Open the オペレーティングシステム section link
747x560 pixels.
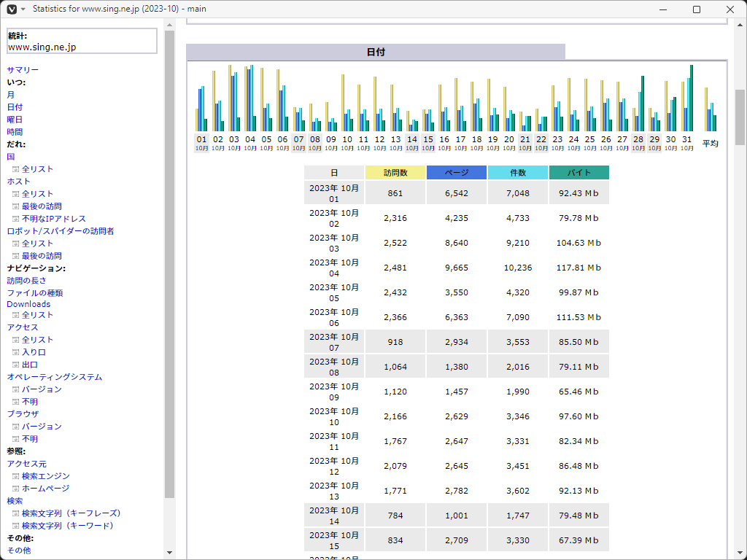(x=54, y=377)
